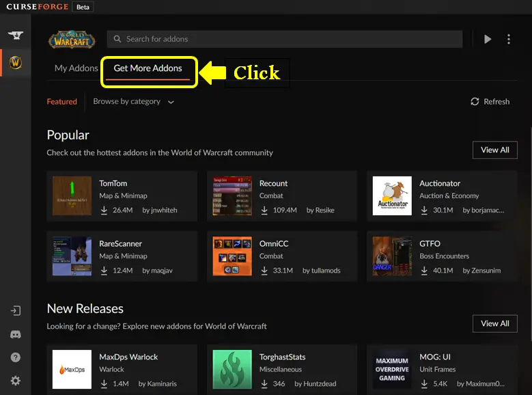Click the Beta label badge
532x395 pixels.
click(83, 7)
